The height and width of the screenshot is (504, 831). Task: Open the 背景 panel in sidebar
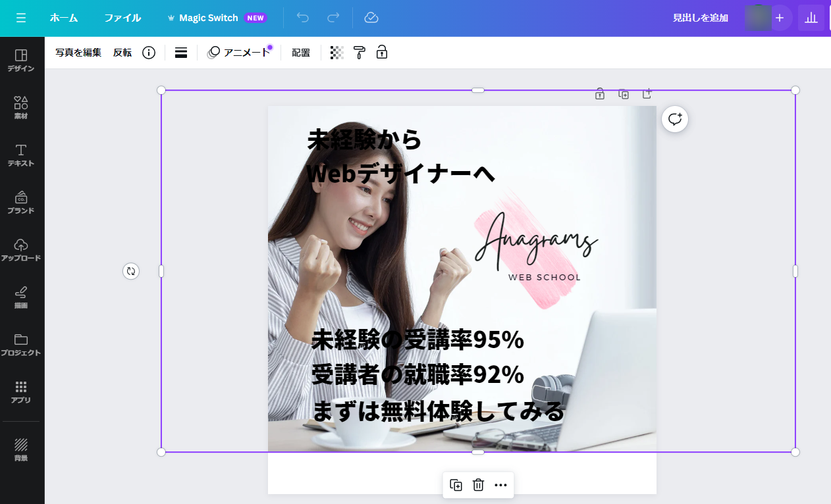click(21, 450)
